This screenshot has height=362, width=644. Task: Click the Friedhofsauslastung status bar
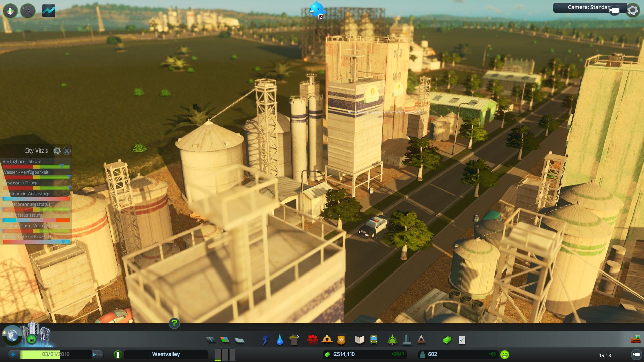pos(36,220)
